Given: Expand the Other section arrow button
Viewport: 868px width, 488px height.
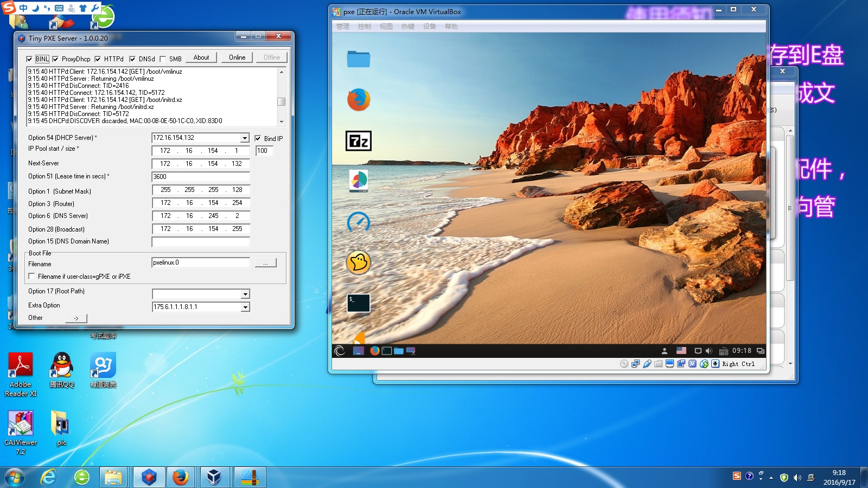Looking at the screenshot, I should click(76, 318).
